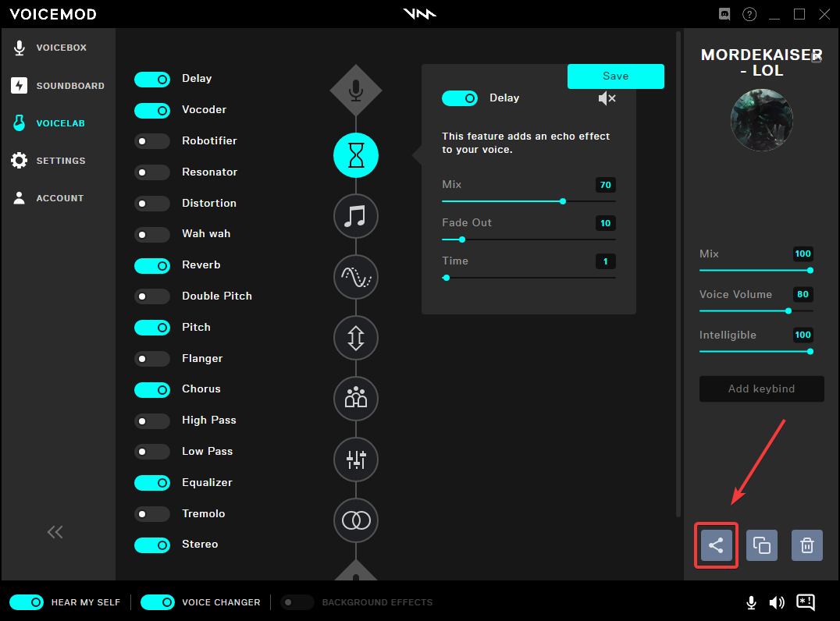Duplicate the Mordekaiser voice
Image resolution: width=840 pixels, height=621 pixels.
[x=762, y=545]
